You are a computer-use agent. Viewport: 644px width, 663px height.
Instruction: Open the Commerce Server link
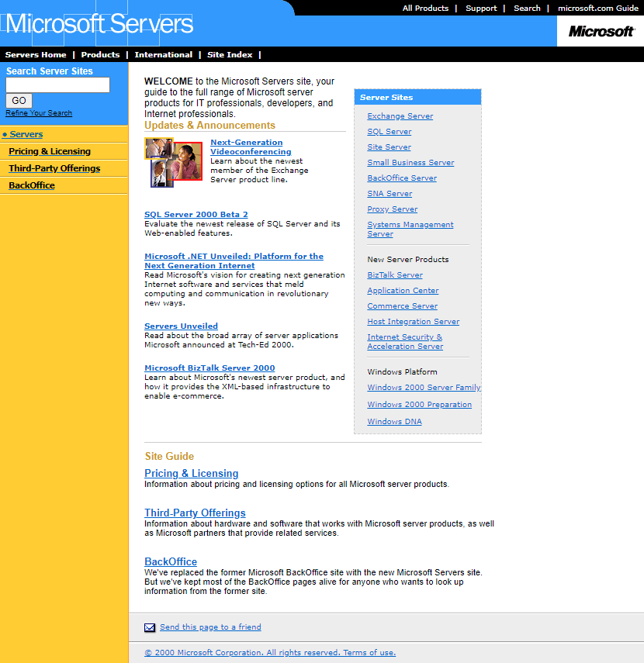tap(402, 306)
